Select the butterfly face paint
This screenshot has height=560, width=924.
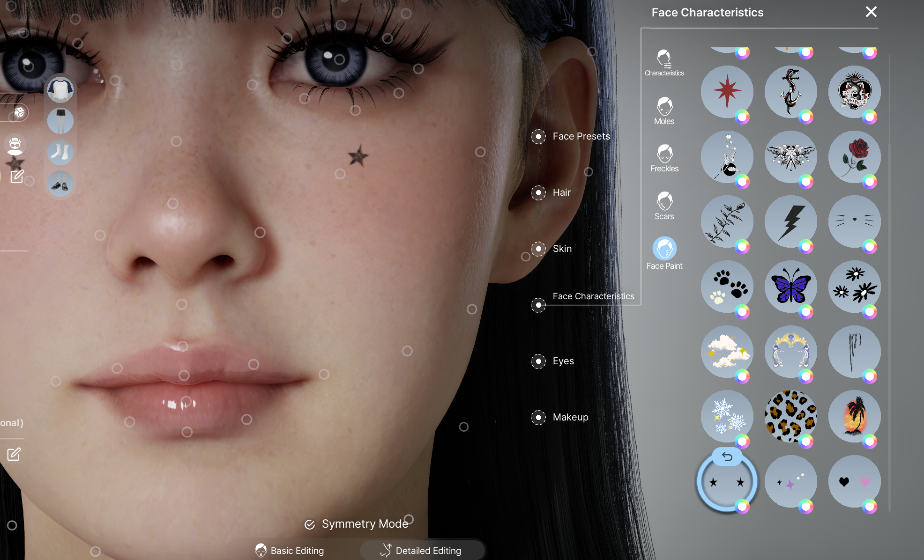pos(790,287)
